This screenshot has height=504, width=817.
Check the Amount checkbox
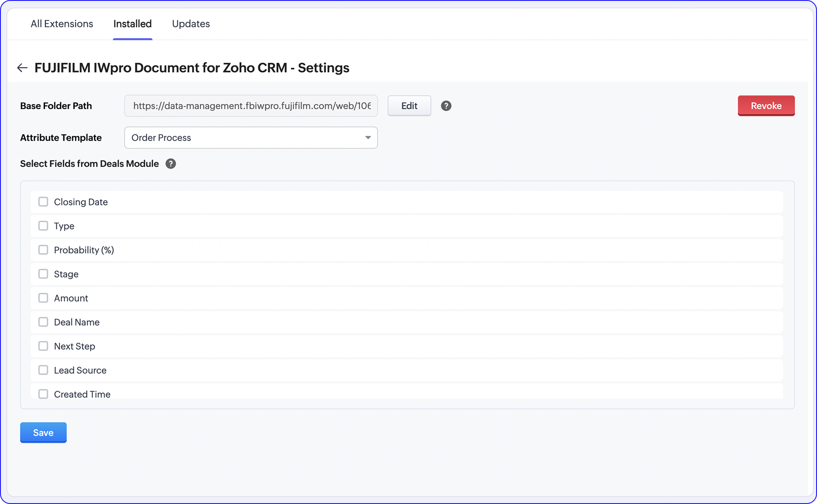43,298
